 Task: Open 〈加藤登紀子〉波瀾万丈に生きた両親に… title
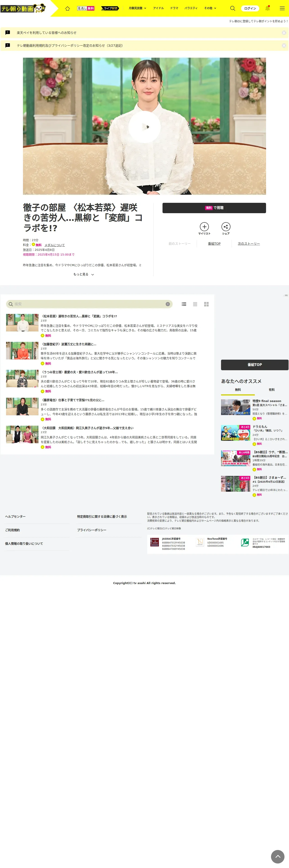tap(69, 344)
